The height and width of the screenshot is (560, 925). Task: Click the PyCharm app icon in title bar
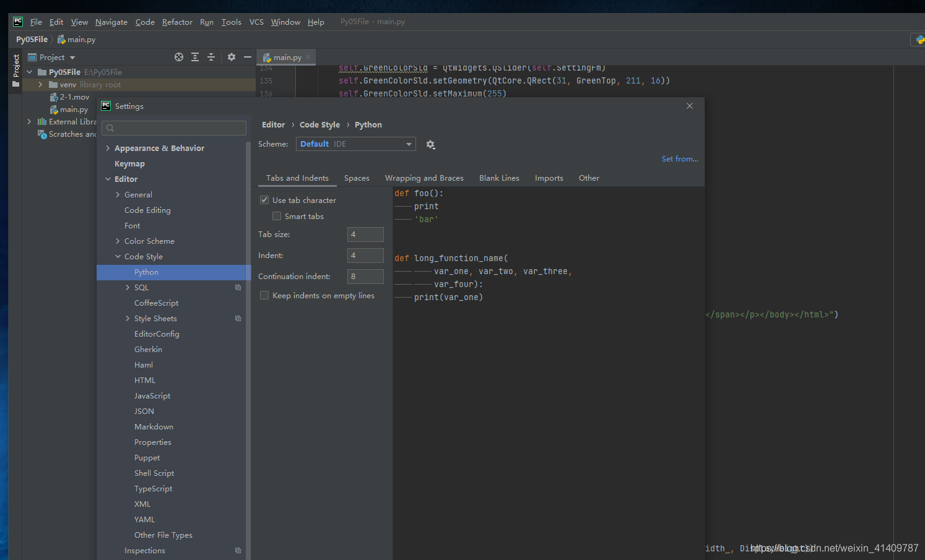[x=18, y=22]
